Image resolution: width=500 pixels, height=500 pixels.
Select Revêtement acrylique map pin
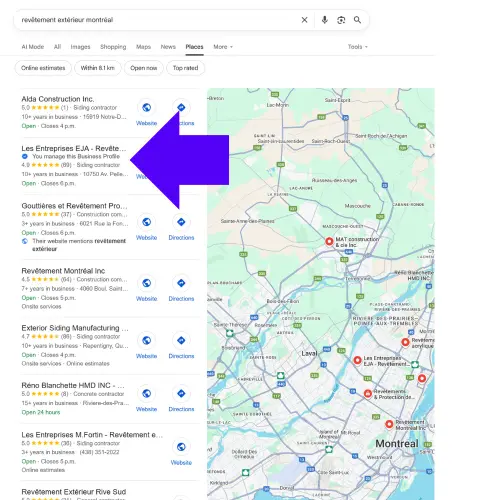[x=405, y=342]
